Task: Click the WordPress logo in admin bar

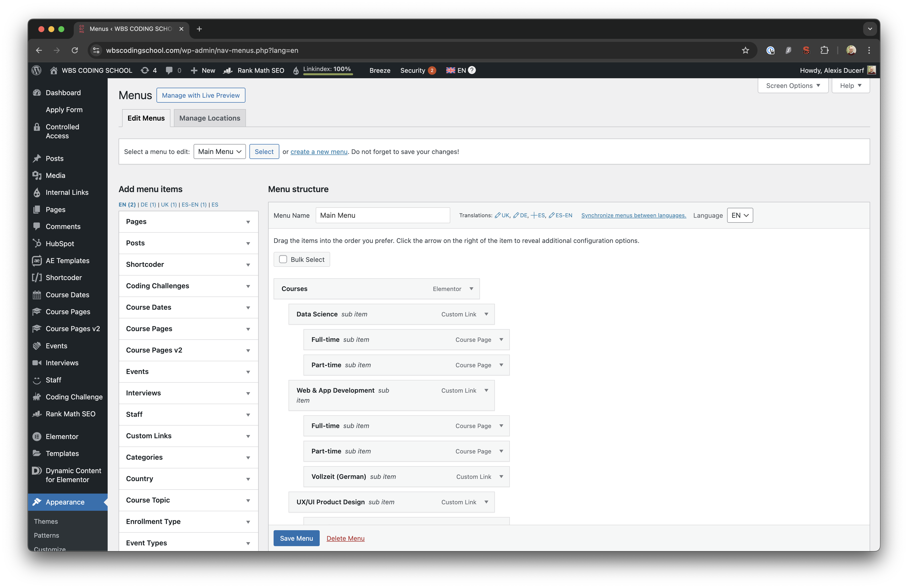Action: [x=37, y=70]
